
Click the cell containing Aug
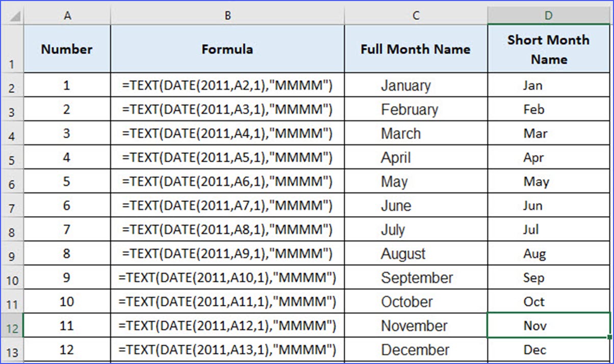point(548,254)
